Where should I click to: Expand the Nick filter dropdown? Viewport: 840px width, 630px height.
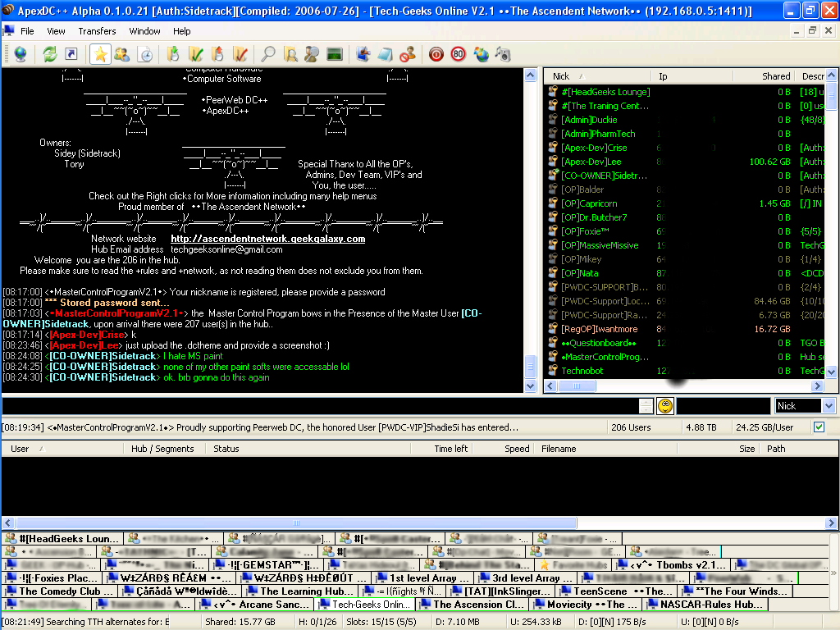pos(829,405)
